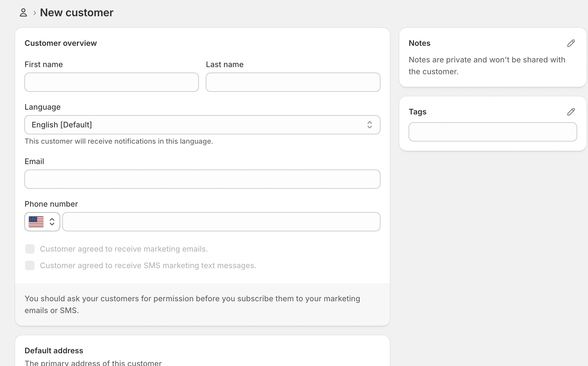
Task: Focus the First name input field
Action: coord(112,82)
